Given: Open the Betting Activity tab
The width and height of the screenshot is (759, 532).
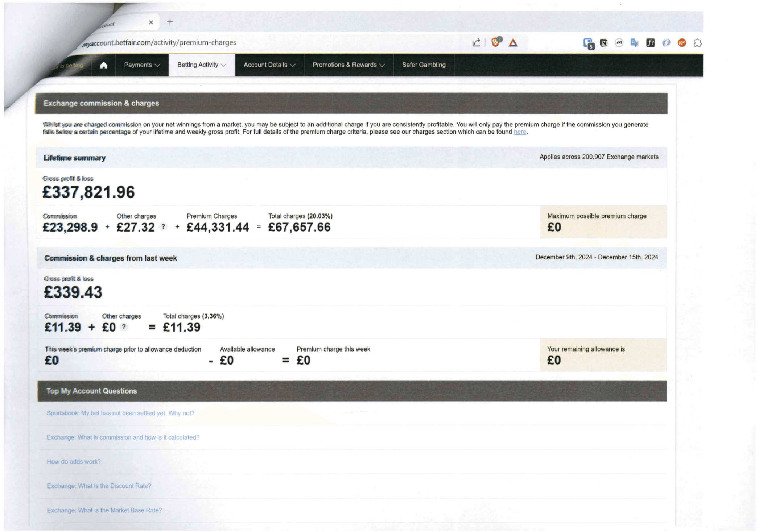Looking at the screenshot, I should coord(202,65).
